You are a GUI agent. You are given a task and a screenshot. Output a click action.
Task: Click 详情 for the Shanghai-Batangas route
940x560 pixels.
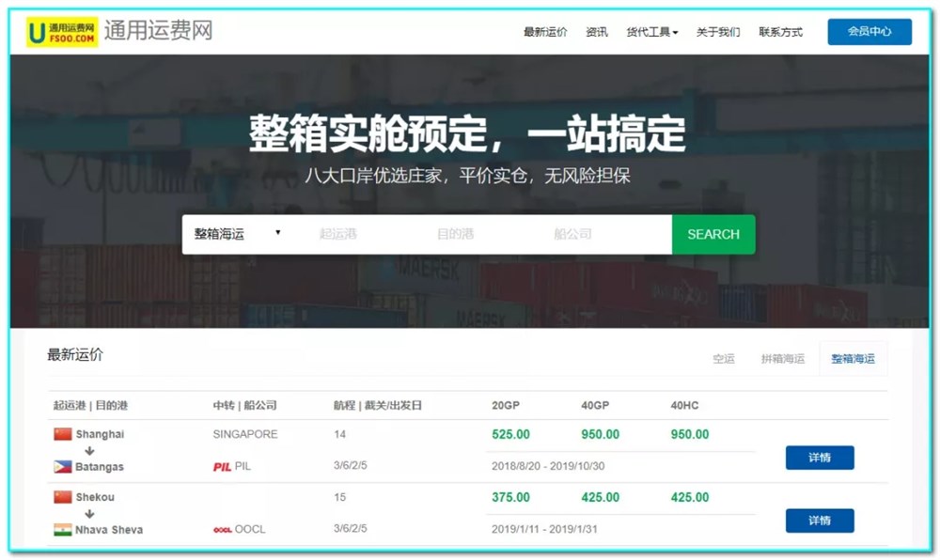[x=819, y=458]
